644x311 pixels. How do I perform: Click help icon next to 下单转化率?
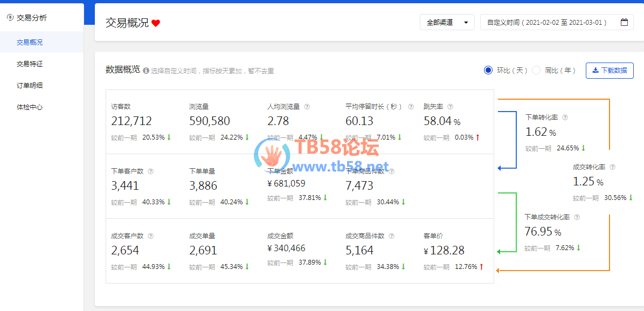[x=565, y=117]
